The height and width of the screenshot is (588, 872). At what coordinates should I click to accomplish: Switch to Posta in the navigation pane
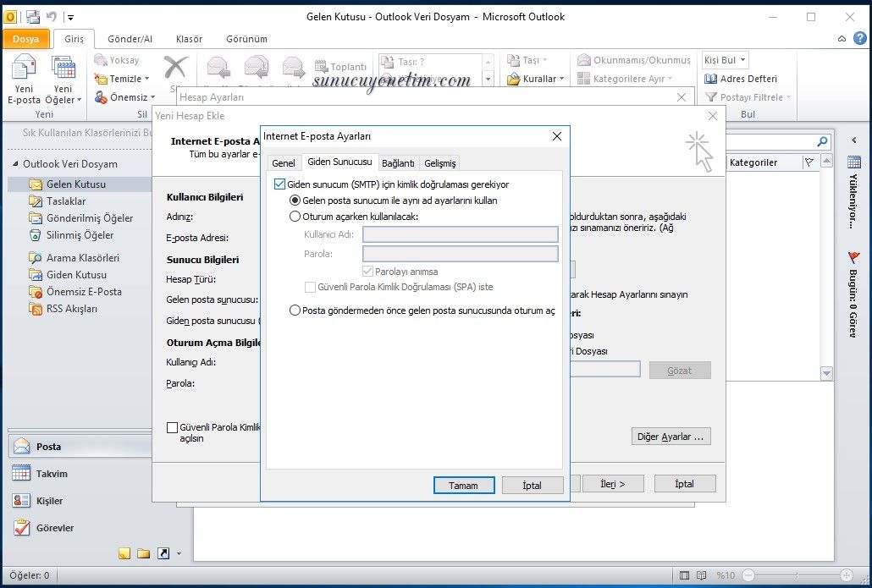[80, 446]
